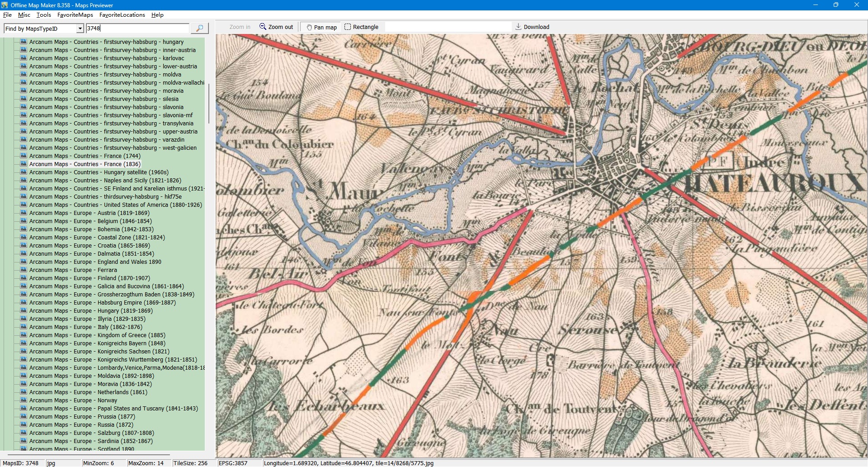Open the FavoriteLocations menu
868x467 pixels.
[122, 15]
